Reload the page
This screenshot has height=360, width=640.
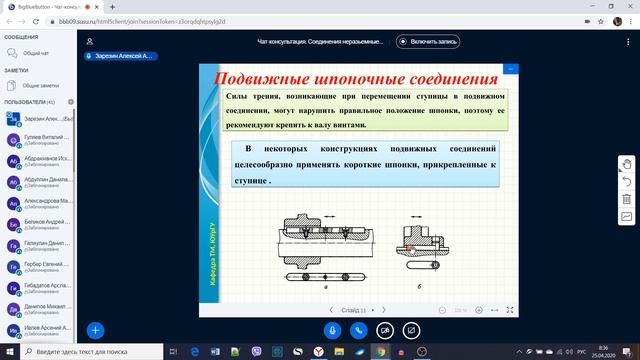click(x=36, y=22)
